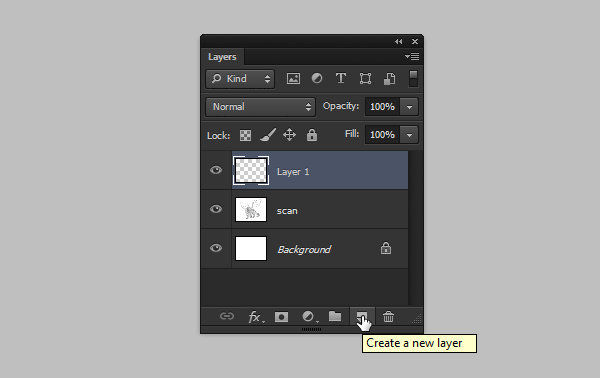
Task: Lock transparent pixels checkerboard icon
Action: click(x=245, y=135)
